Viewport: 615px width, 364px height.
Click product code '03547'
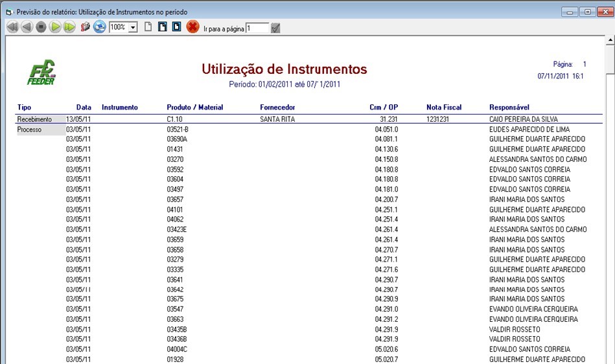point(175,309)
